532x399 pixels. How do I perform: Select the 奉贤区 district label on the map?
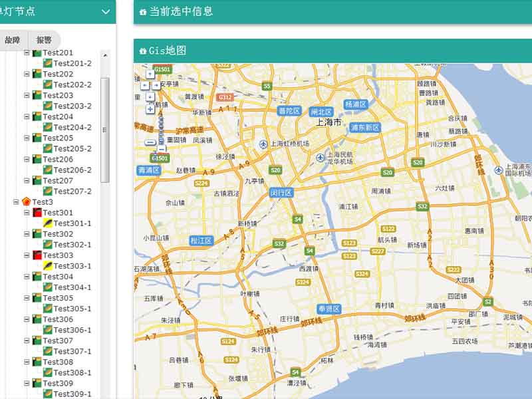329,309
